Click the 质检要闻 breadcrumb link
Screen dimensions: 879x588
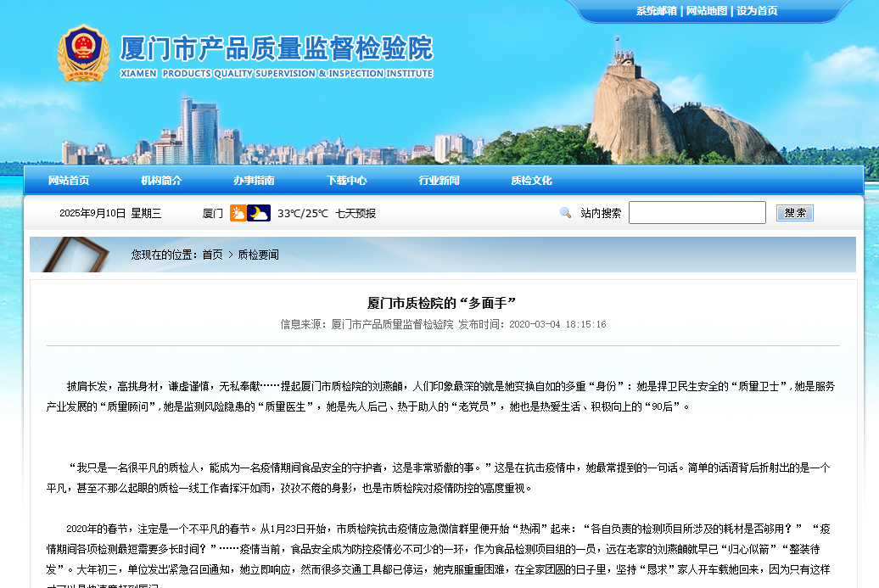coord(258,255)
